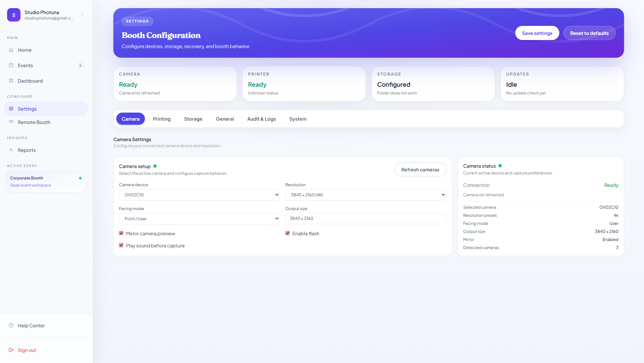Open Reports in sidebar
This screenshot has height=363, width=644.
[46, 150]
